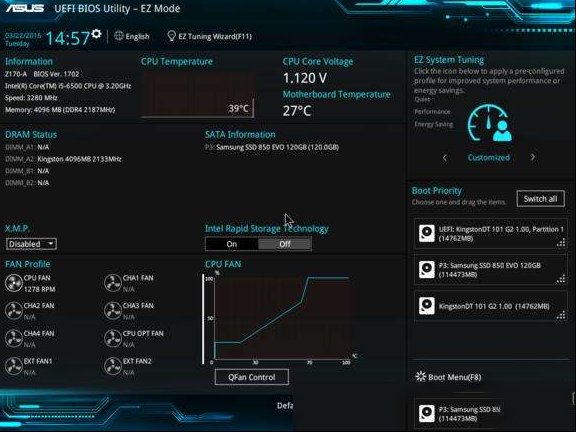Open date and time settings gear
Screen dimensions: 576x432
[x=96, y=34]
